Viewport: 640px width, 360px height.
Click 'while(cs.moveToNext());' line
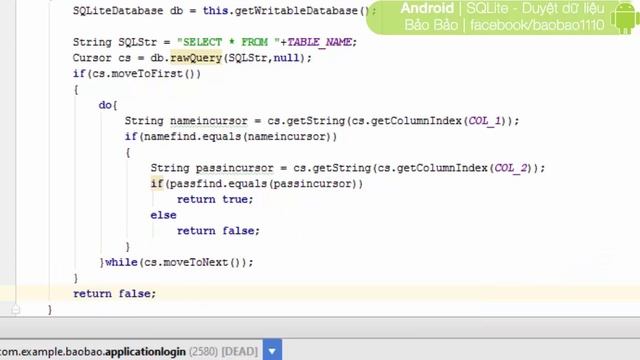[x=179, y=262]
